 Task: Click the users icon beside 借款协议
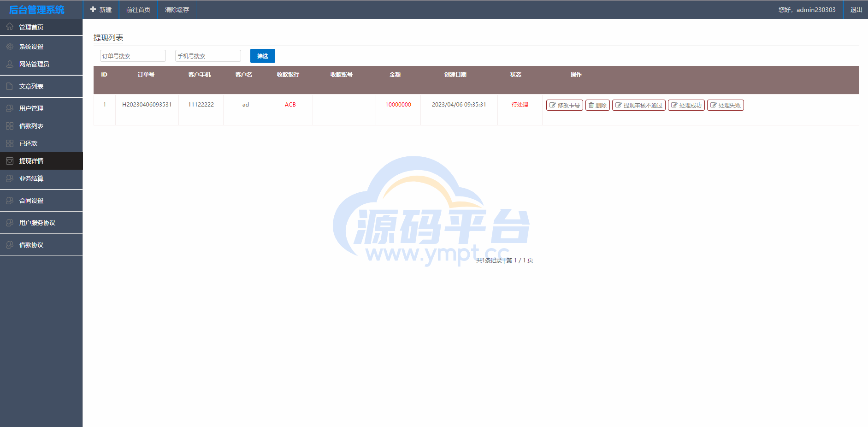click(10, 245)
